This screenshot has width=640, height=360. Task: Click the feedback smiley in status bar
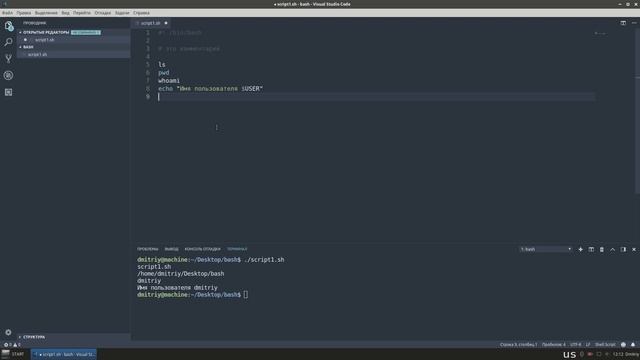(623, 344)
